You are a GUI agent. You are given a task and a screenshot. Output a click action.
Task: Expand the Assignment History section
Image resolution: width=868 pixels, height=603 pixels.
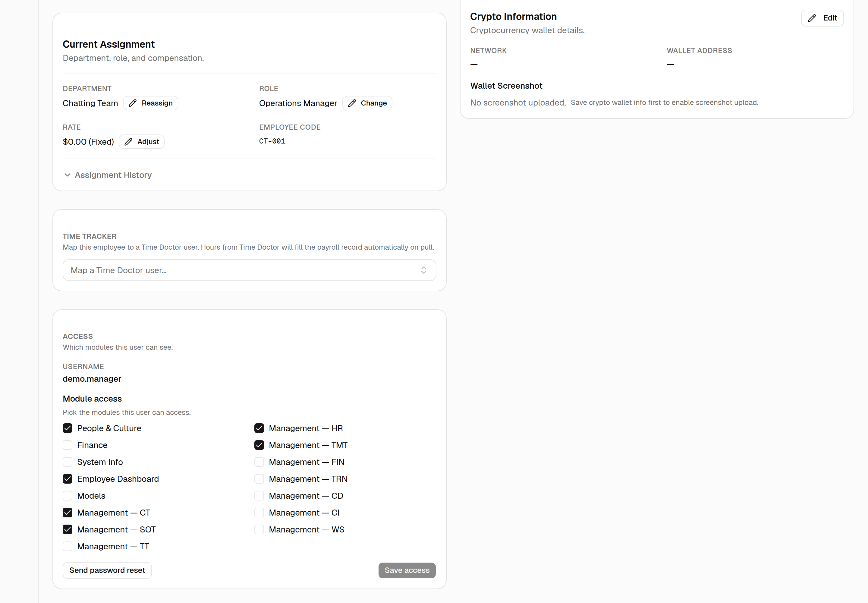(108, 175)
